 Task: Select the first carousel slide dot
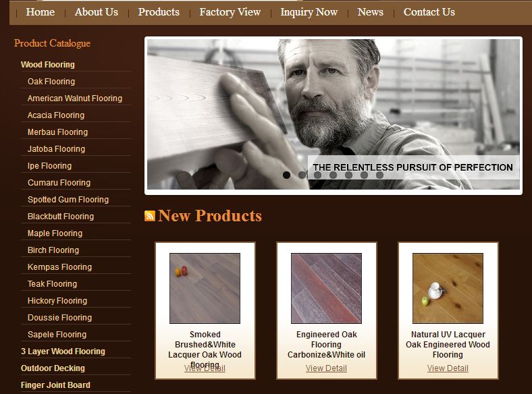coord(286,175)
